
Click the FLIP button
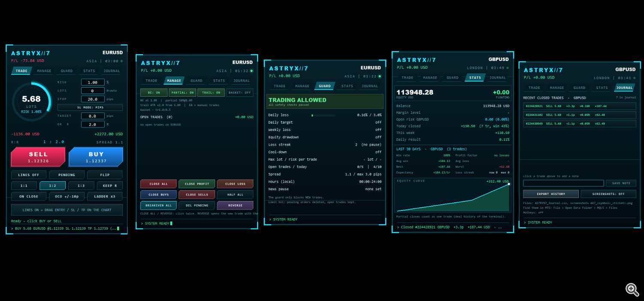[105, 175]
